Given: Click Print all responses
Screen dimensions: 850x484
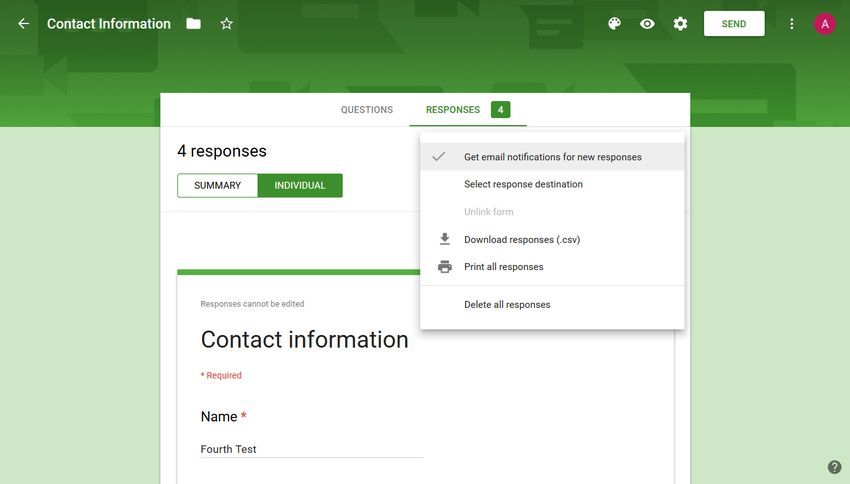Looking at the screenshot, I should click(503, 267).
